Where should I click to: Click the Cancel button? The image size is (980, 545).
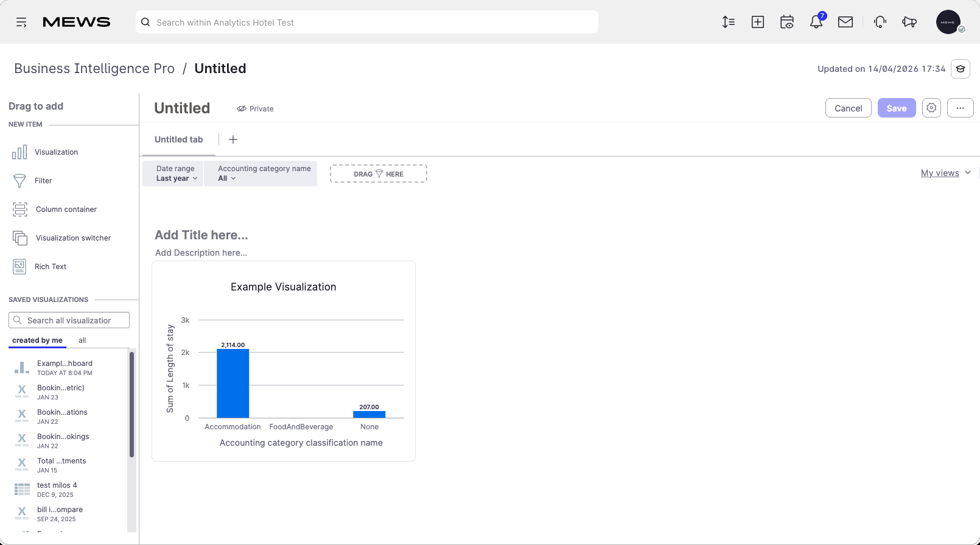tap(849, 108)
